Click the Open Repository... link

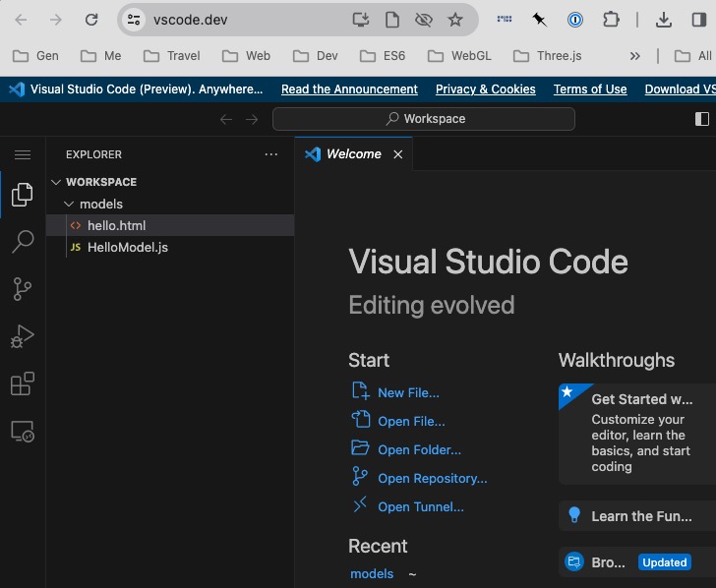click(432, 478)
